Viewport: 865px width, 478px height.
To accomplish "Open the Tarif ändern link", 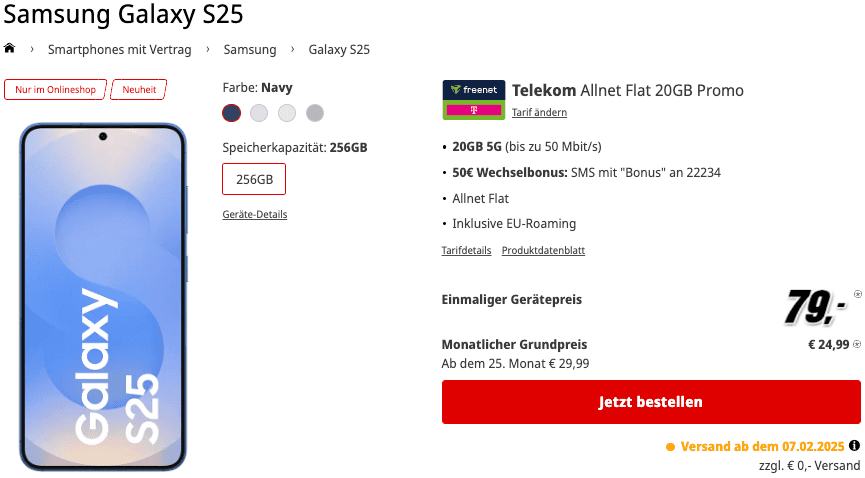I will click(x=539, y=112).
